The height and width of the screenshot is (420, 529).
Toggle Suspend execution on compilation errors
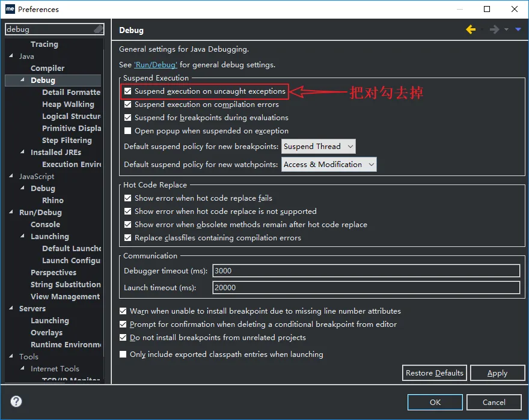pos(128,104)
